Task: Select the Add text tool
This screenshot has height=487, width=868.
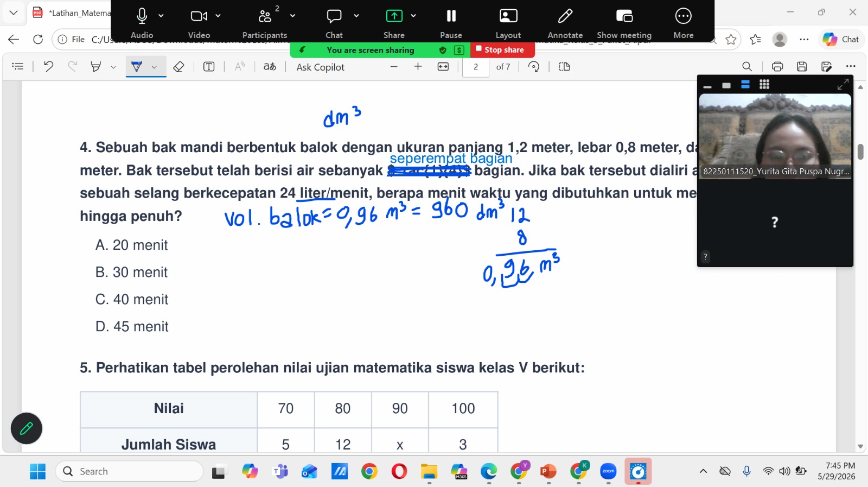Action: point(209,67)
